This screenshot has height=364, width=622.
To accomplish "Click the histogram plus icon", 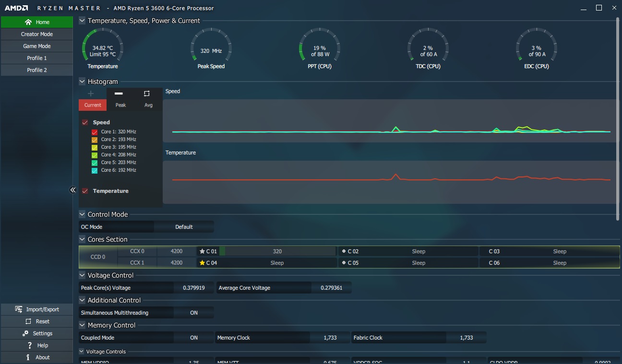I will tap(91, 94).
